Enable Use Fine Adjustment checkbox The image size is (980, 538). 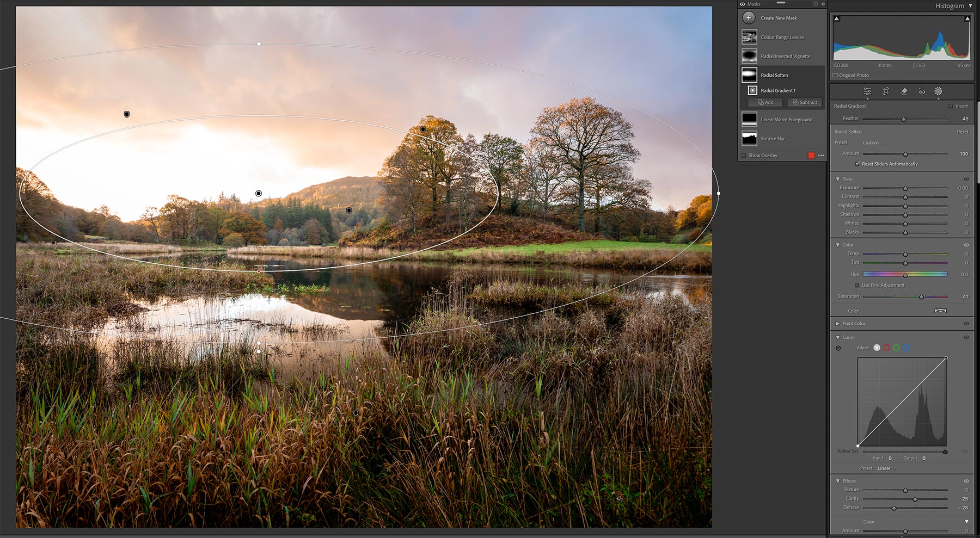point(857,285)
